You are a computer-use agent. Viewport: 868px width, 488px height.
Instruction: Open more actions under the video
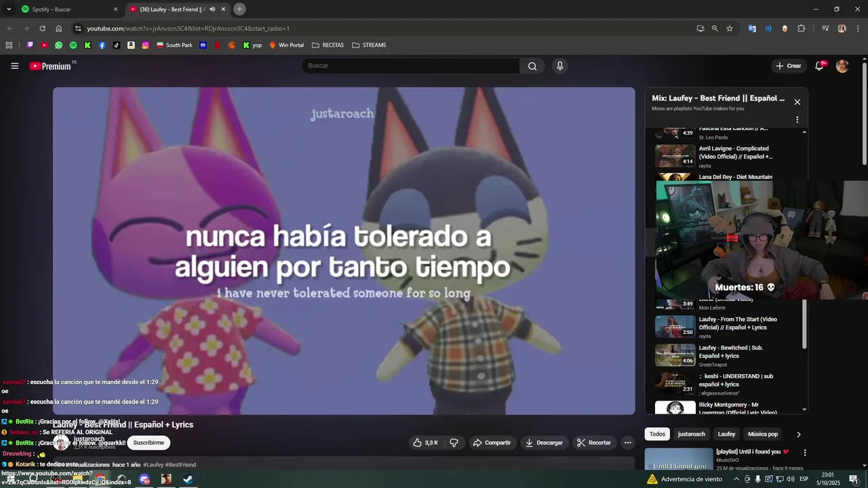(628, 443)
